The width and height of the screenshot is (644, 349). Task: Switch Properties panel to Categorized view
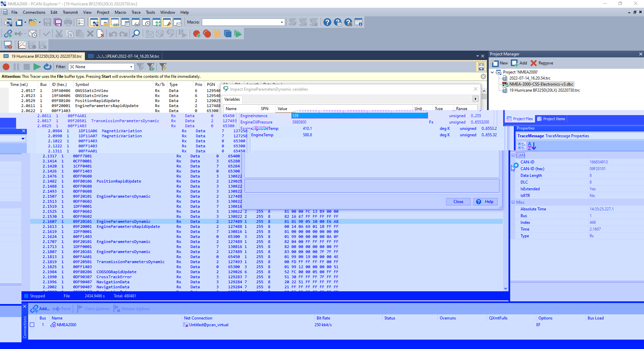coord(522,146)
